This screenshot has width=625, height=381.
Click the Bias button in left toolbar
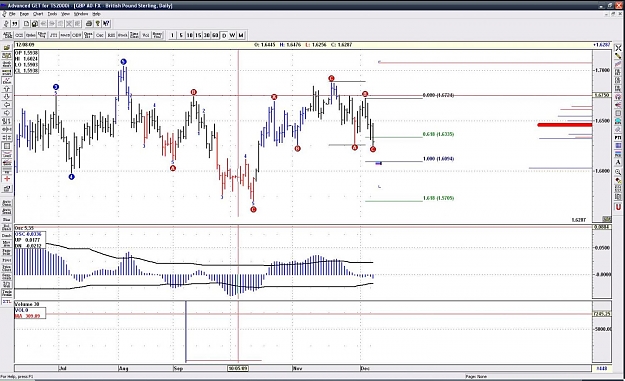(x=7, y=220)
